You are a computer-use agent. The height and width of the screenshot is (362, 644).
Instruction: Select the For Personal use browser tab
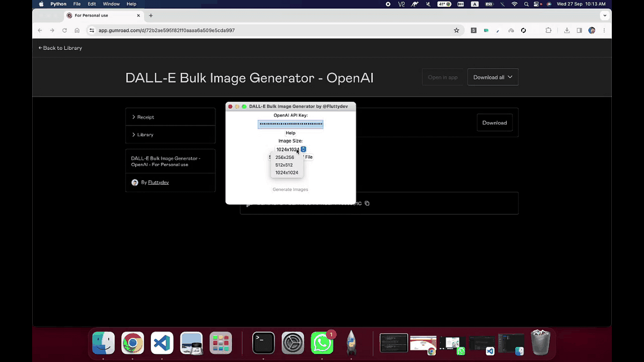(x=99, y=16)
